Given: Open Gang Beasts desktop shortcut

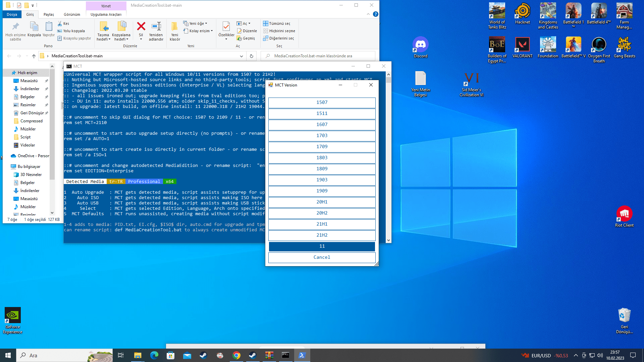Looking at the screenshot, I should (624, 47).
